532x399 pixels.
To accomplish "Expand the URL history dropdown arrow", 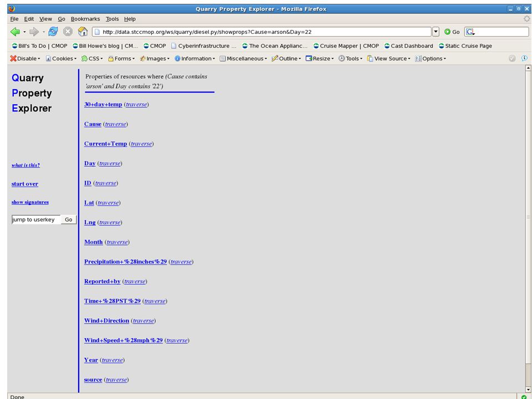I will [436, 32].
